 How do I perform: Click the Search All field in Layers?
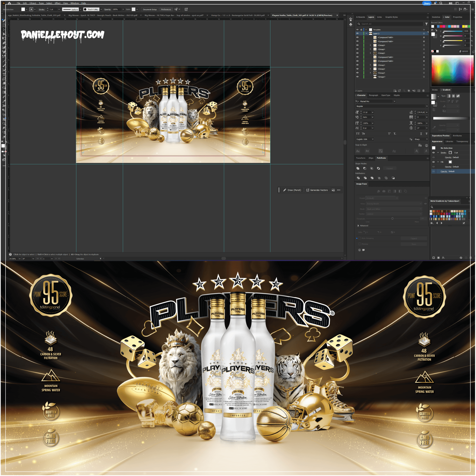pos(390,24)
